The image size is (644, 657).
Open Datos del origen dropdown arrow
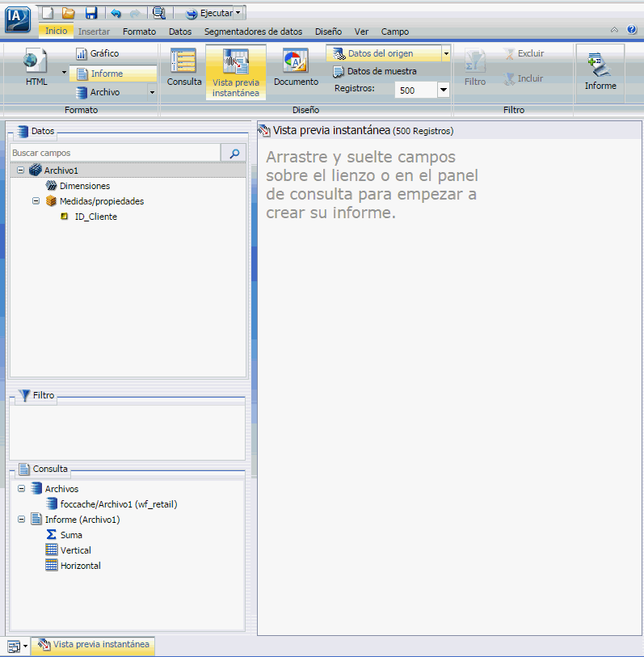pyautogui.click(x=446, y=53)
